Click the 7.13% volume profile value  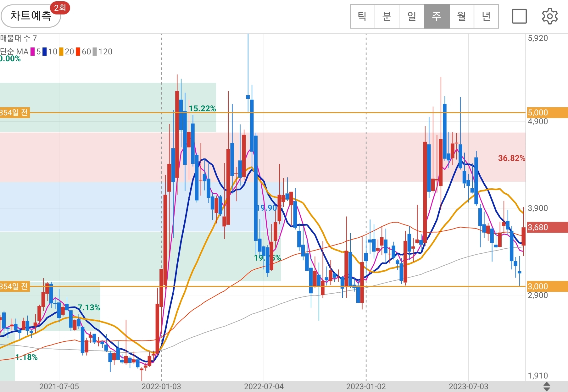tap(89, 307)
